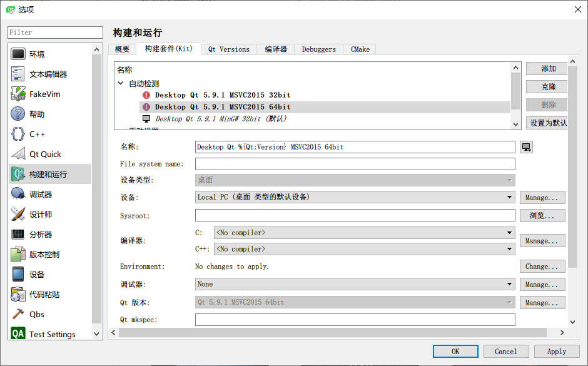The width and height of the screenshot is (588, 366).
Task: Click the 名称 kit name input field
Action: (355, 147)
